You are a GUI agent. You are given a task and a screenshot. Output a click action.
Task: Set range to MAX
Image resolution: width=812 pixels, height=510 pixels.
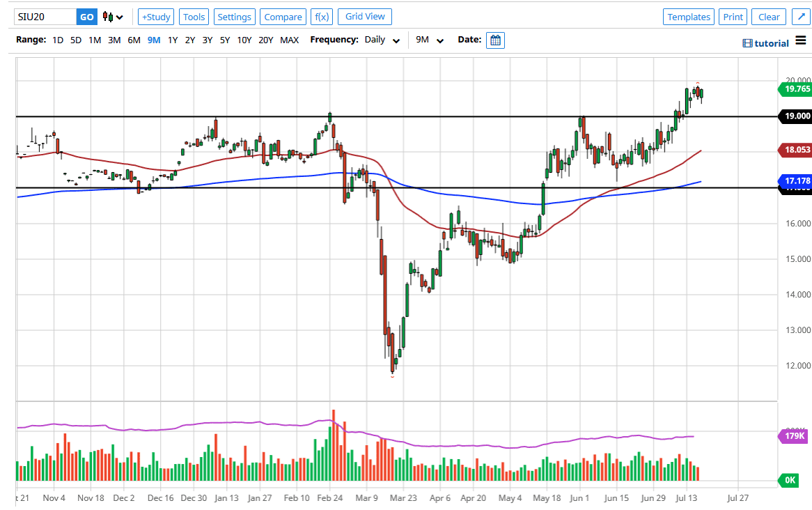click(289, 40)
